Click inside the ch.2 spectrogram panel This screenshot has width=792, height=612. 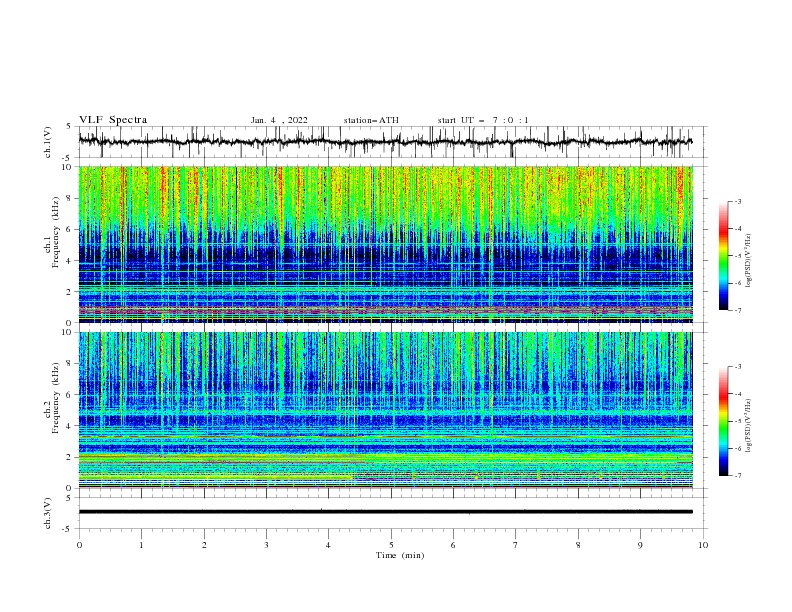click(385, 410)
